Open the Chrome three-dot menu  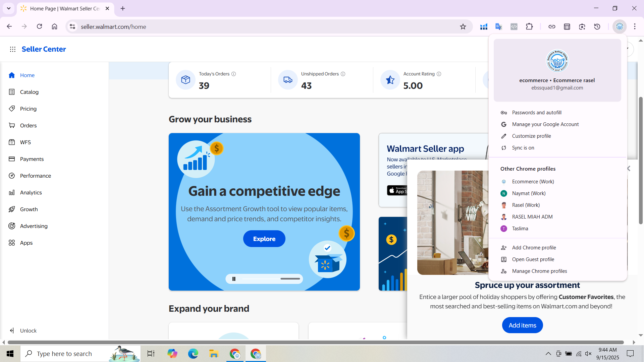(635, 26)
